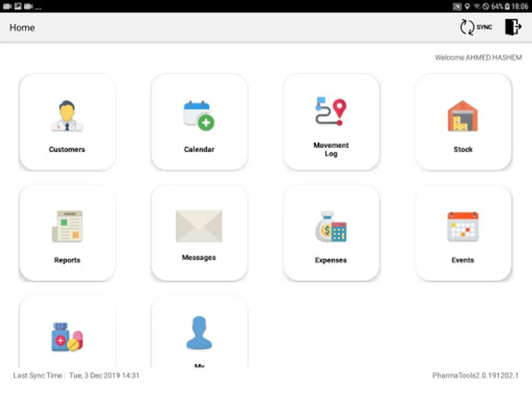The height and width of the screenshot is (399, 532).
Task: Click the Home title in the top bar
Action: pos(22,27)
